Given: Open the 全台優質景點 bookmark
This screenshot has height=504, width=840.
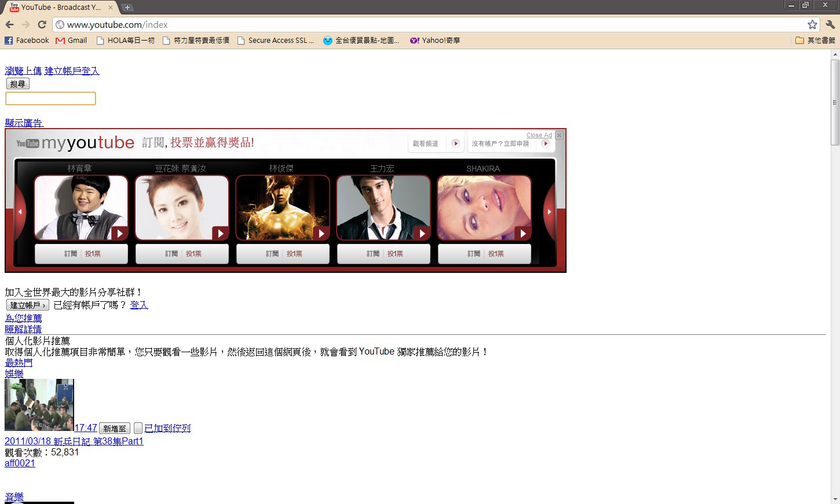Looking at the screenshot, I should pyautogui.click(x=361, y=41).
